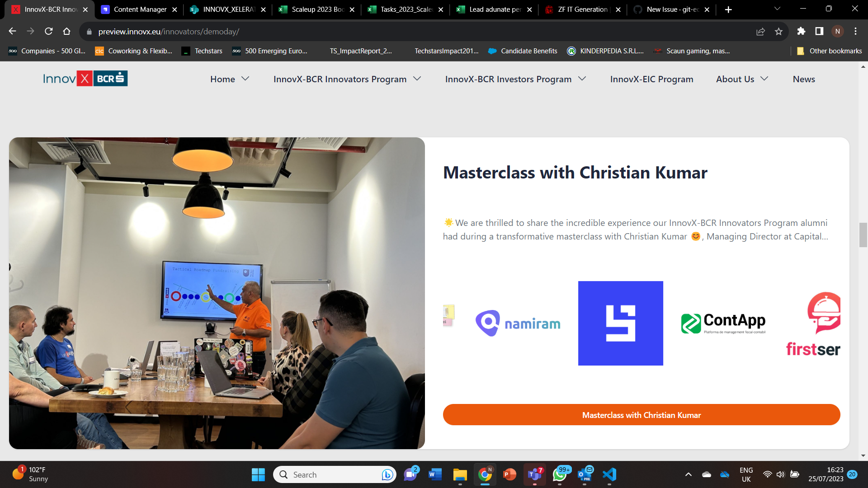
Task: Click the speaker volume icon in system tray
Action: (781, 474)
